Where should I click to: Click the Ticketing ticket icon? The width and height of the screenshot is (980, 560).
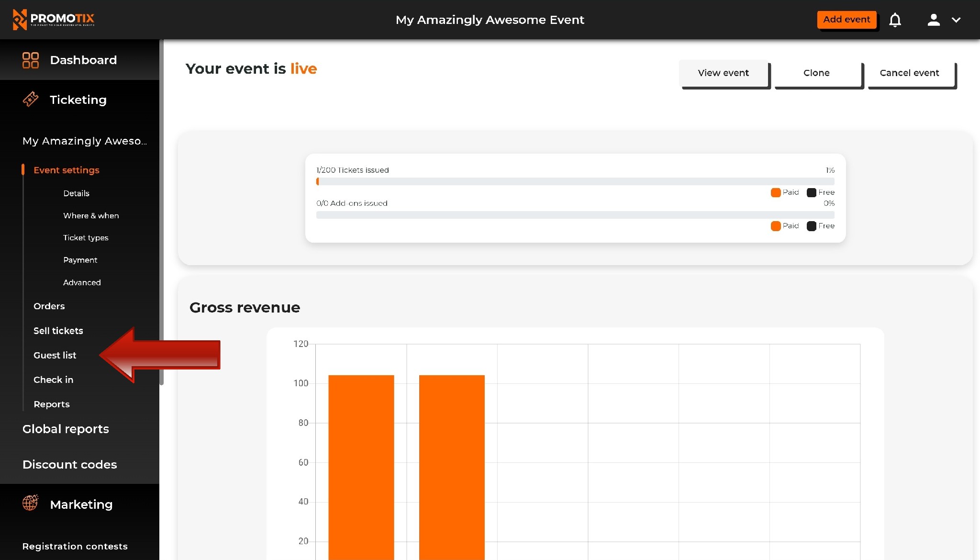pos(31,100)
